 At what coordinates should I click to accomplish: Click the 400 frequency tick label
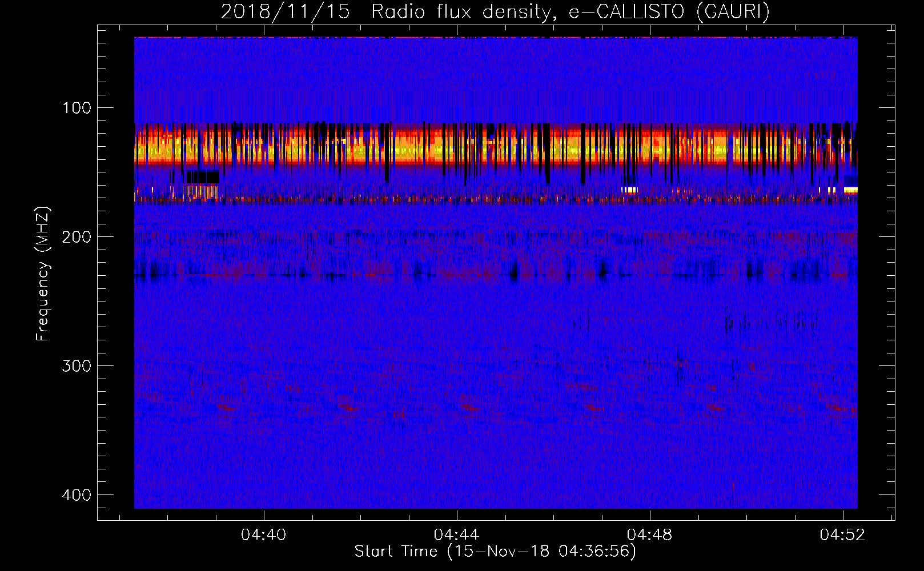[x=77, y=495]
